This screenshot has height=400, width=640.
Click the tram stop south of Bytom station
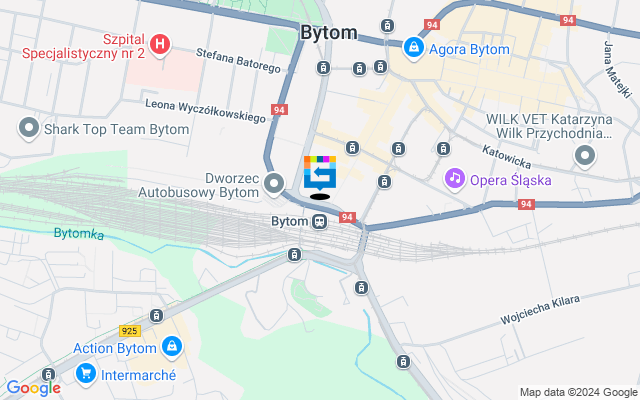[x=294, y=254]
